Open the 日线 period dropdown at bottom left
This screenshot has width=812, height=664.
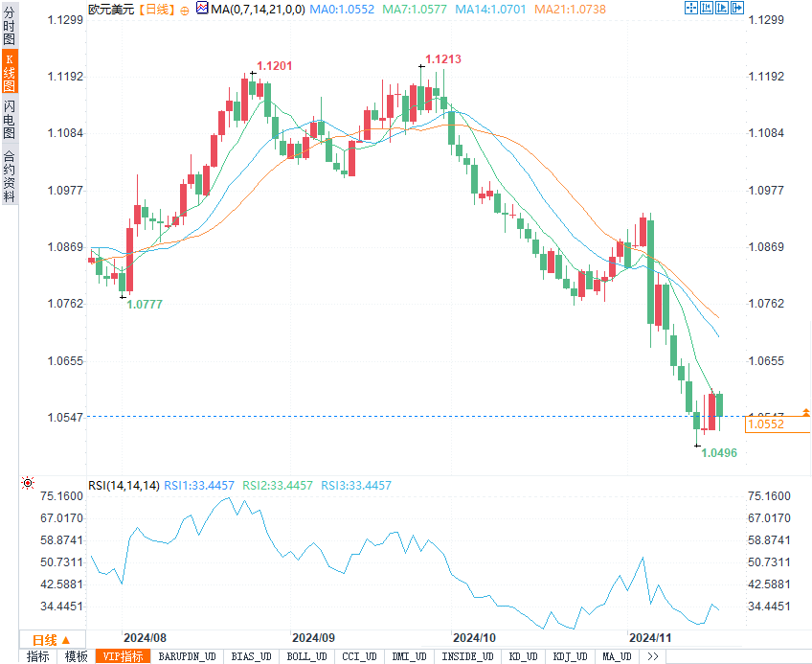52,639
